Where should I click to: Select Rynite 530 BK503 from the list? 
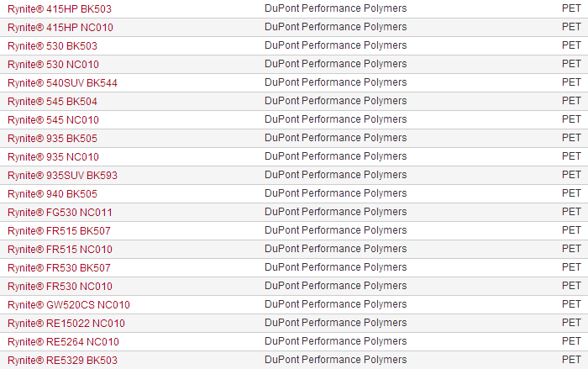[52, 45]
